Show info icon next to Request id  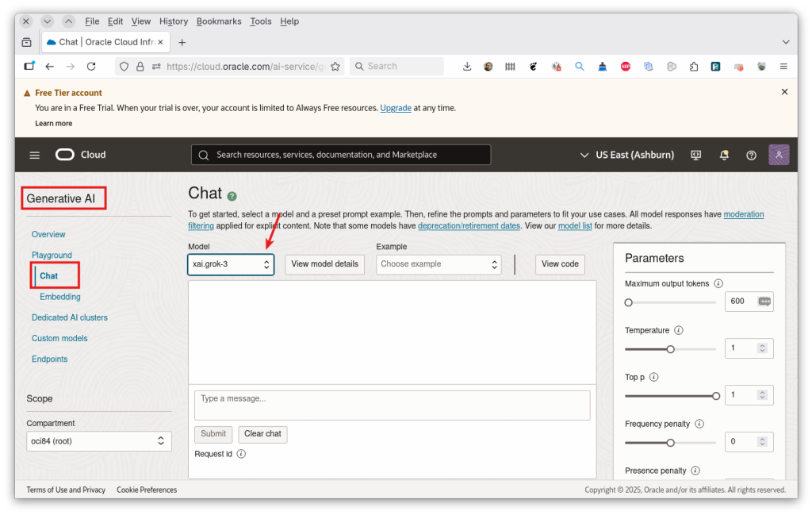click(241, 454)
